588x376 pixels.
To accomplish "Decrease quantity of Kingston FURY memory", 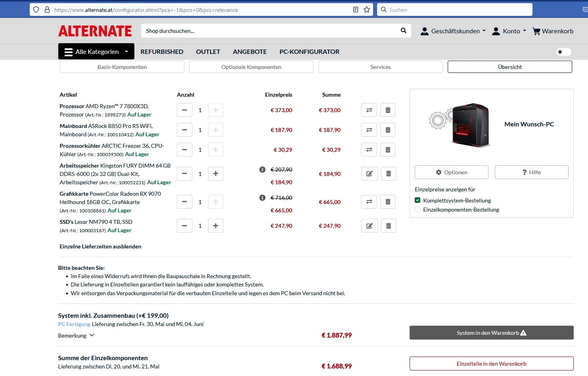I will [x=184, y=174].
